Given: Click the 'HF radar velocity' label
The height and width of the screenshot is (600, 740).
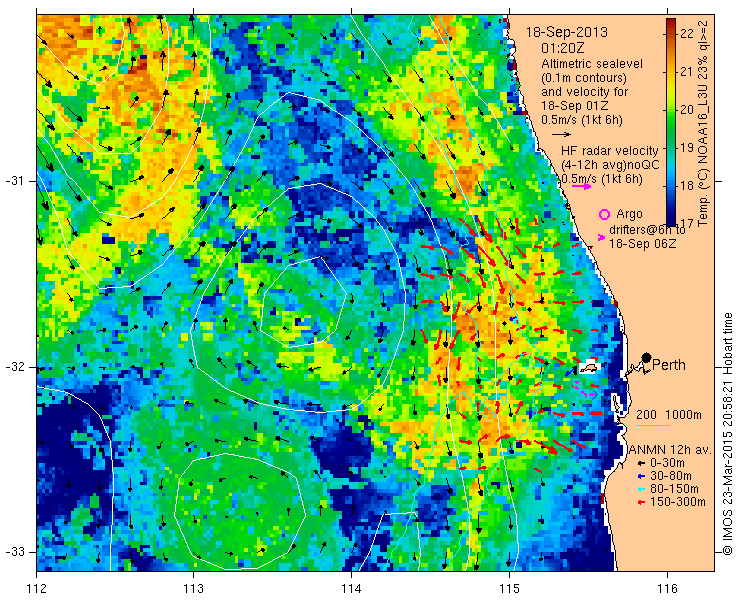Looking at the screenshot, I should (x=610, y=151).
